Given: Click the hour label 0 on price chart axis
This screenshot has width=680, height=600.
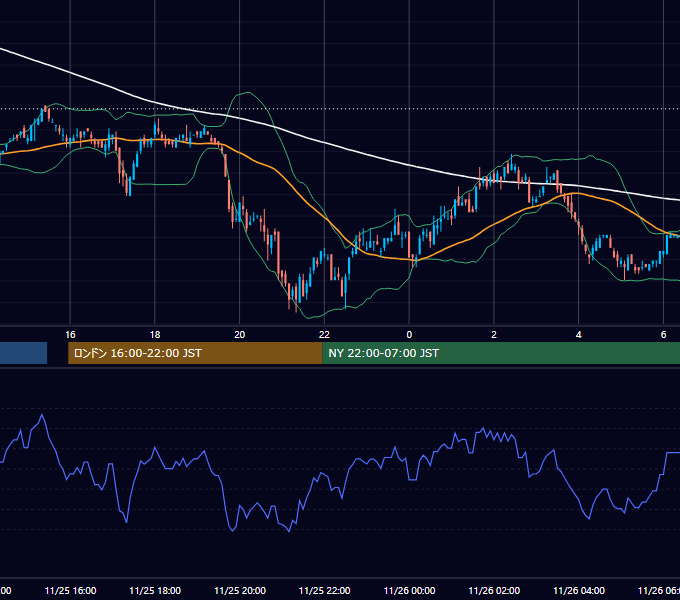Looking at the screenshot, I should (x=409, y=335).
